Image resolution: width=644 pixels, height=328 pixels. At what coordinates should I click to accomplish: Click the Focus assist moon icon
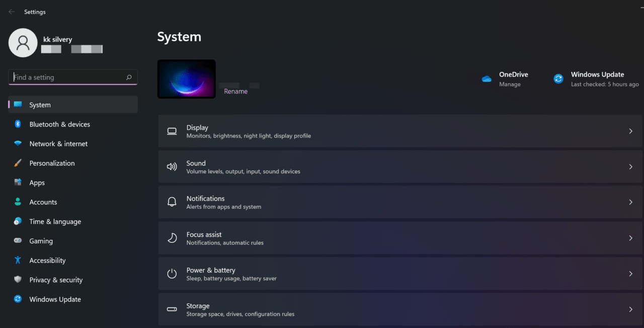pos(172,238)
